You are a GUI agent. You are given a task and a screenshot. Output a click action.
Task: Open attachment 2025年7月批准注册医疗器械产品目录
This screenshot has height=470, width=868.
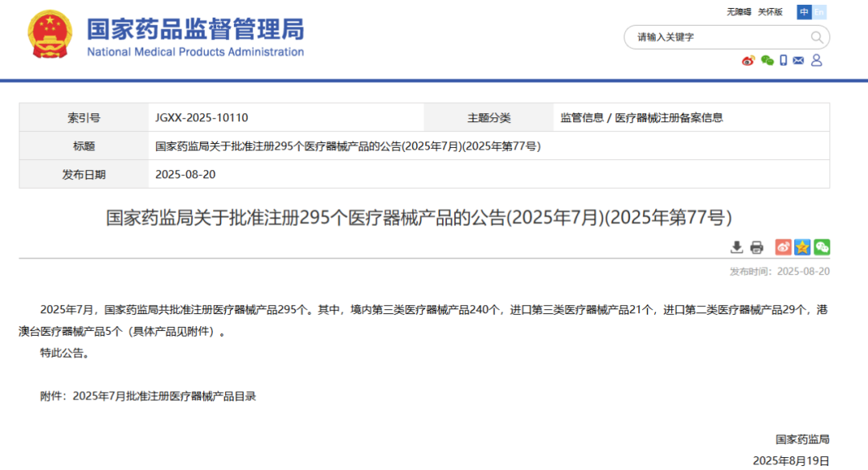coord(165,396)
